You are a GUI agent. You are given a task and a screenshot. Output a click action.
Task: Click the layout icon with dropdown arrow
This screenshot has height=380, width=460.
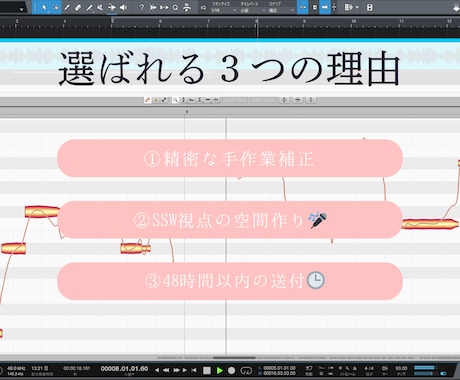pyautogui.click(x=348, y=7)
